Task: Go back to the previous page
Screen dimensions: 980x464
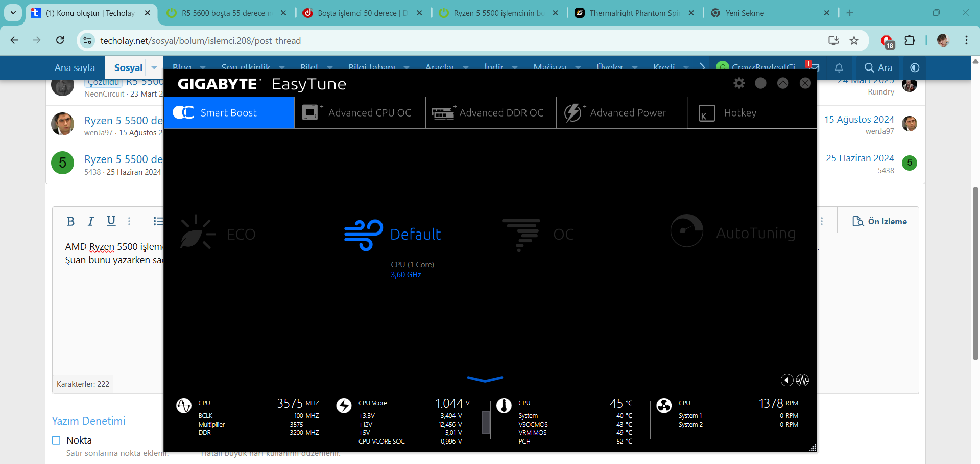Action: [14, 40]
